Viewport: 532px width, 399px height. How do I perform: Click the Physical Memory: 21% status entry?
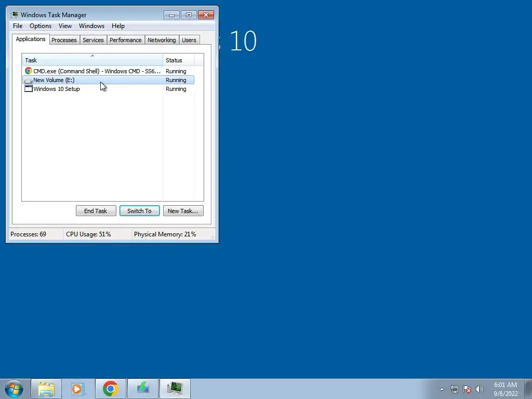165,234
